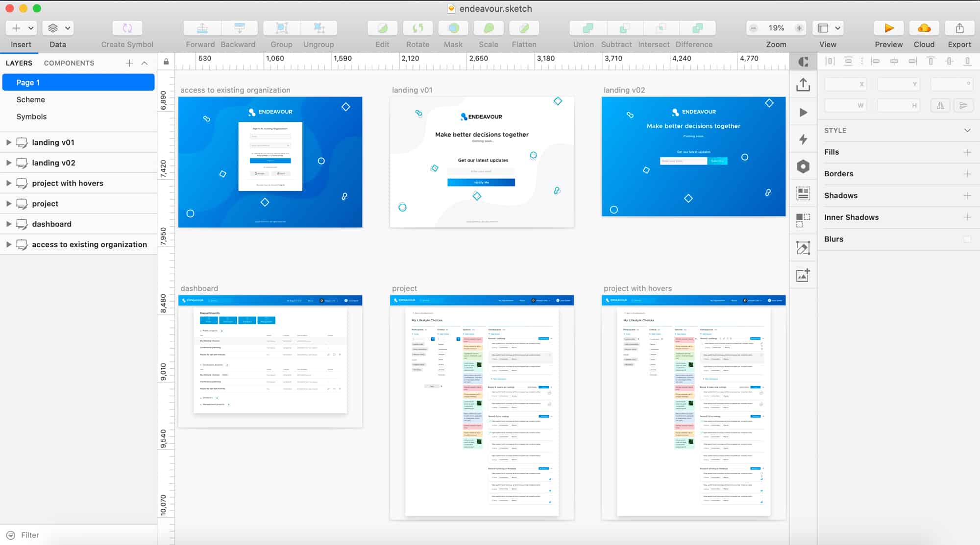Screen dimensions: 980x545
Task: Click Create Symbol in toolbar
Action: click(127, 28)
